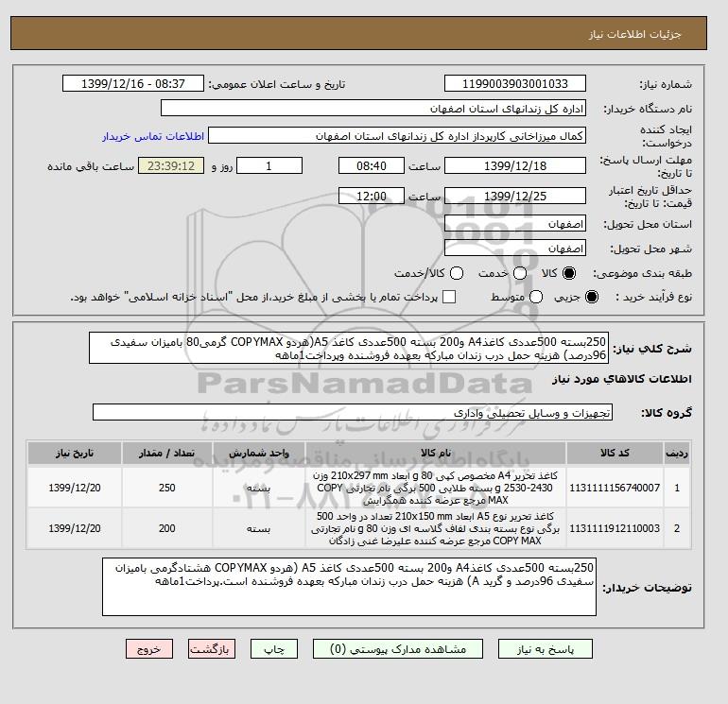Click the announcement date field 1399/12/16 - 08:37
Viewport: 728px width, 704px height.
point(133,83)
